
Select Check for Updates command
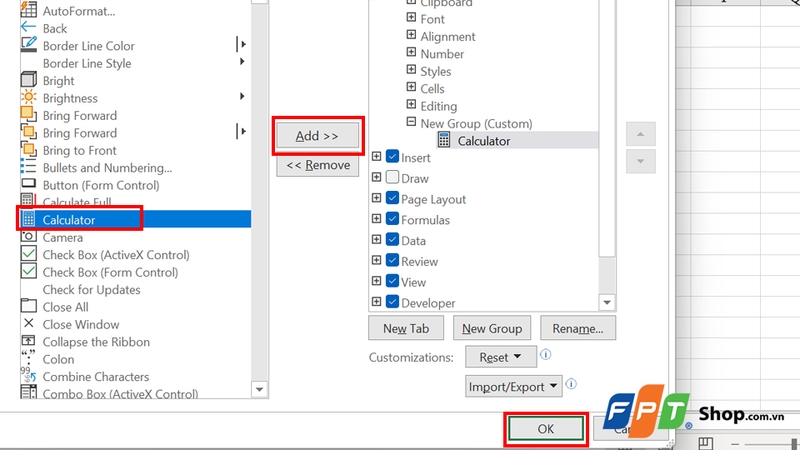91,289
